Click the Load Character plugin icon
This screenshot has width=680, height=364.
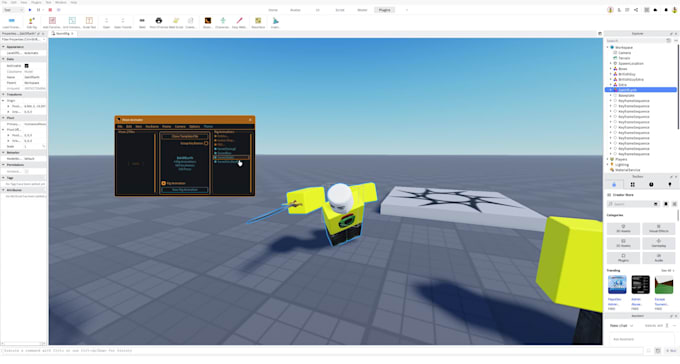(x=12, y=20)
